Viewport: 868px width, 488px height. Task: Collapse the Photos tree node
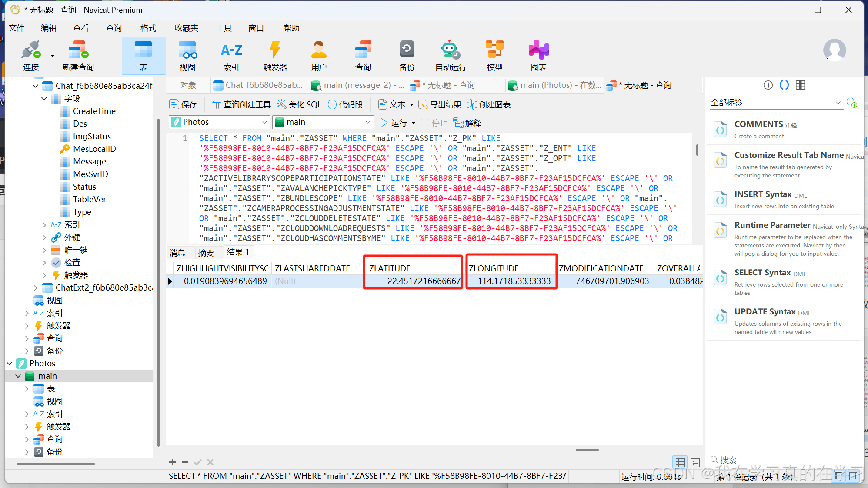tap(10, 363)
